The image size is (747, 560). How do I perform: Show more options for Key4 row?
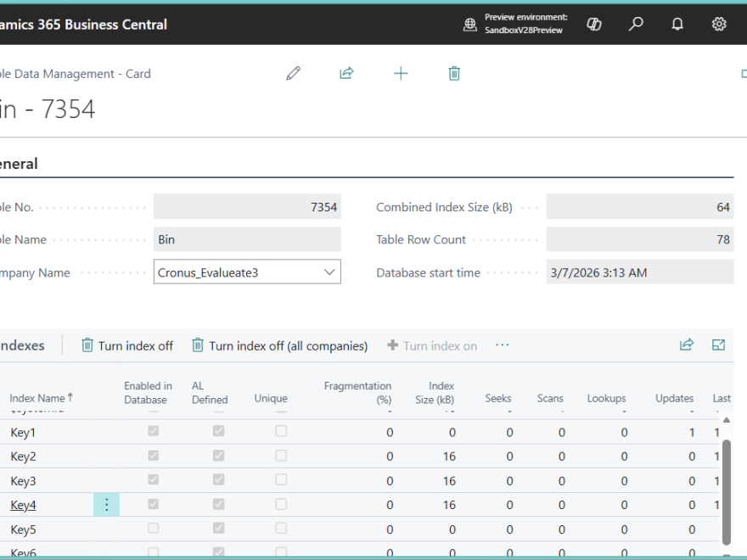pos(107,505)
